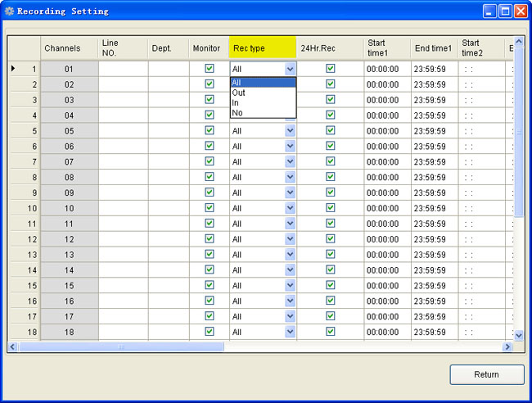Click the Return button
The width and height of the screenshot is (532, 403).
486,374
